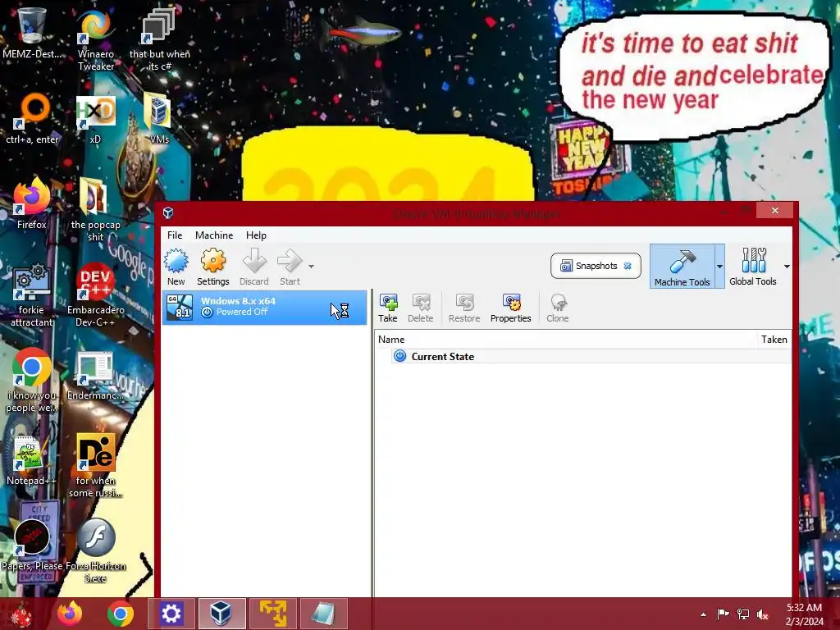Open the Help menu
Image resolution: width=840 pixels, height=630 pixels.
[256, 235]
